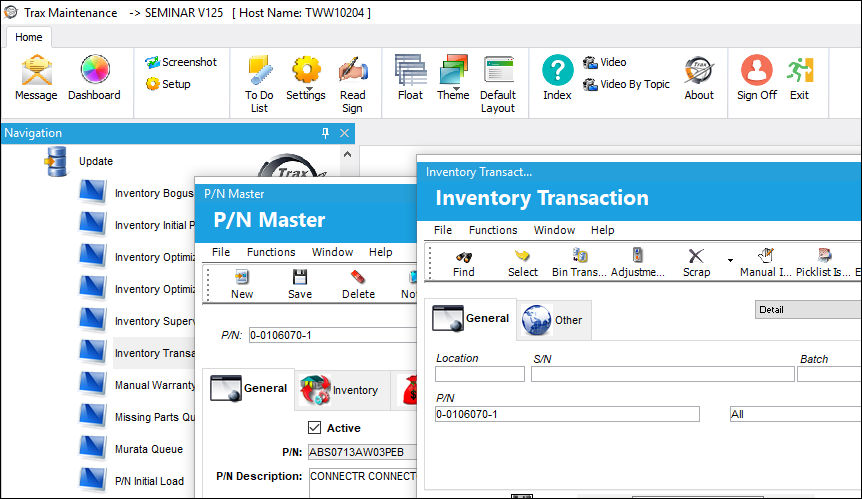This screenshot has width=862, height=499.
Task: Open Help menu in P/N Master
Action: [380, 252]
